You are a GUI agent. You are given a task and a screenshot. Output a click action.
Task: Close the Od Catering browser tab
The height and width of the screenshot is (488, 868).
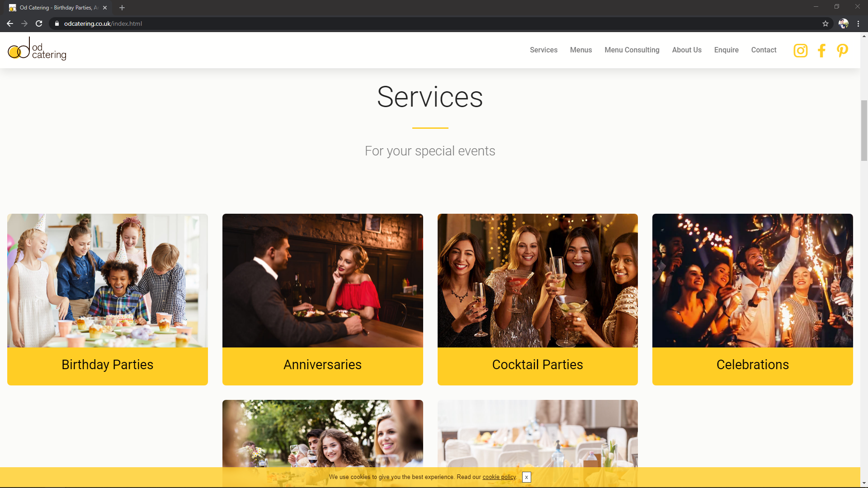[x=105, y=8]
